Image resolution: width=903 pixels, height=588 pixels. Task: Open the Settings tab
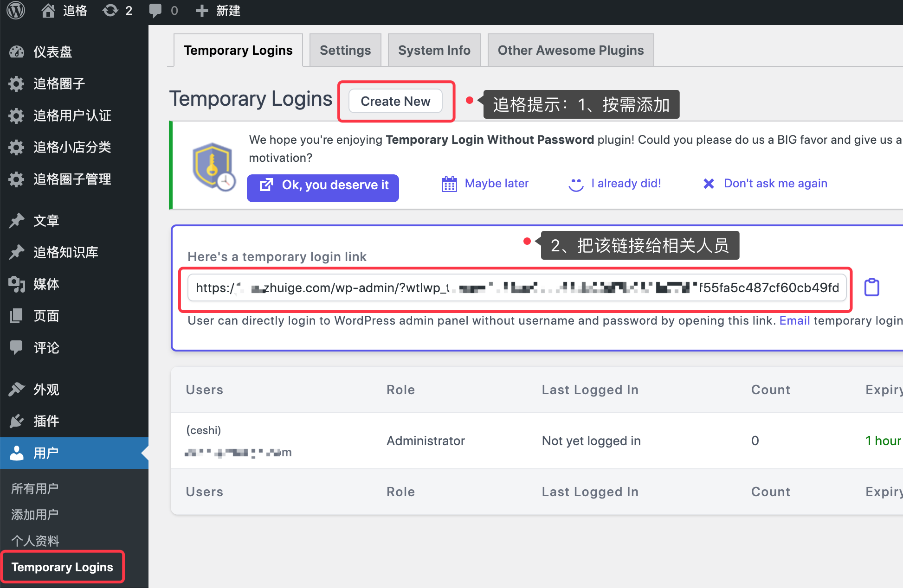tap(345, 50)
